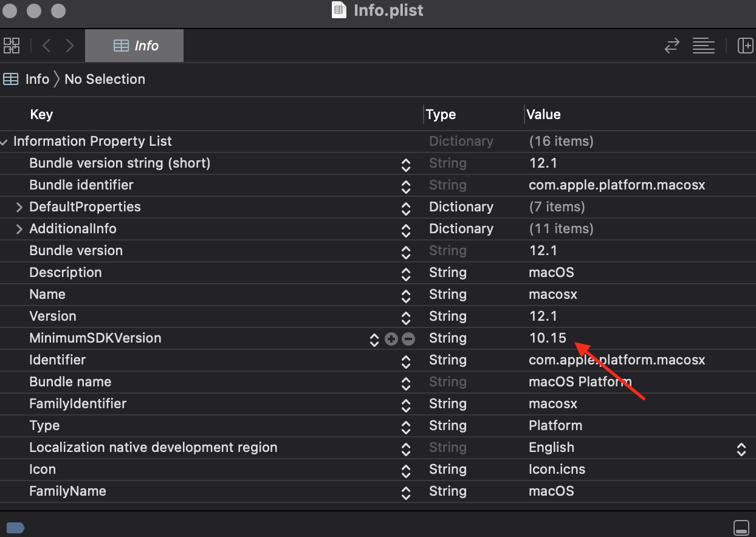This screenshot has width=756, height=537.
Task: Toggle the bottom debug area button
Action: tap(741, 527)
